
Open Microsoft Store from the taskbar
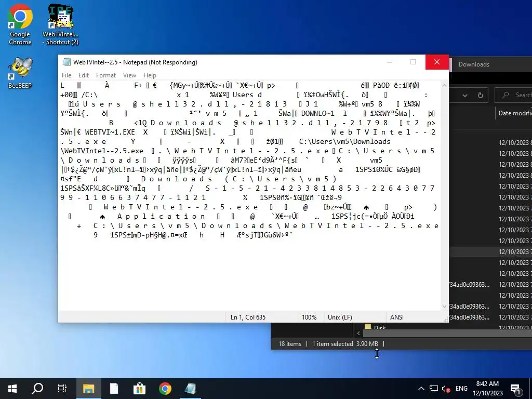point(139,389)
